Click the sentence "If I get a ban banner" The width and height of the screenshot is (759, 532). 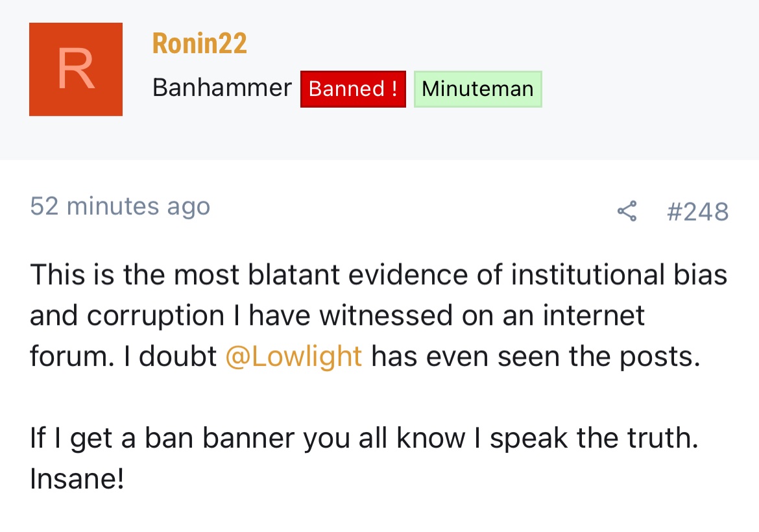point(364,438)
